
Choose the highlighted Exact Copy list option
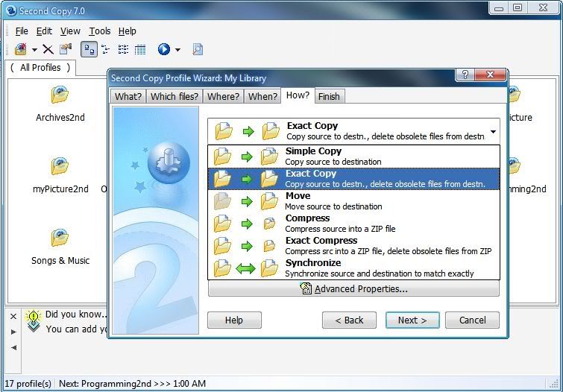pos(353,179)
